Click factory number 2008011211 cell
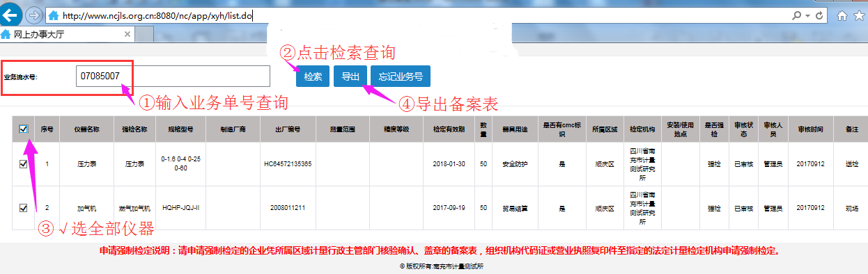The width and height of the screenshot is (868, 274). (x=287, y=207)
